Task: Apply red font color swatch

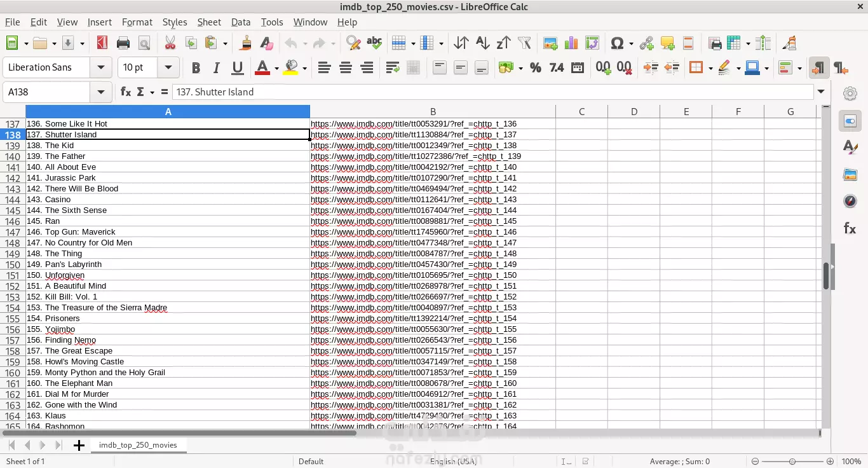Action: click(262, 67)
